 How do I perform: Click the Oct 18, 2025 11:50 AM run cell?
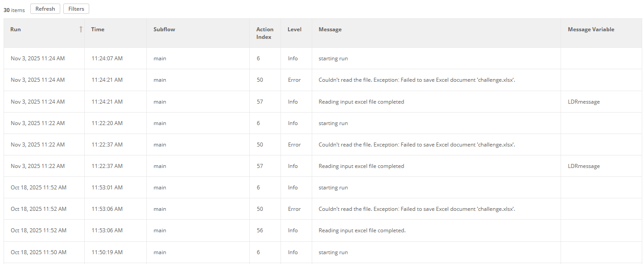[x=38, y=252]
